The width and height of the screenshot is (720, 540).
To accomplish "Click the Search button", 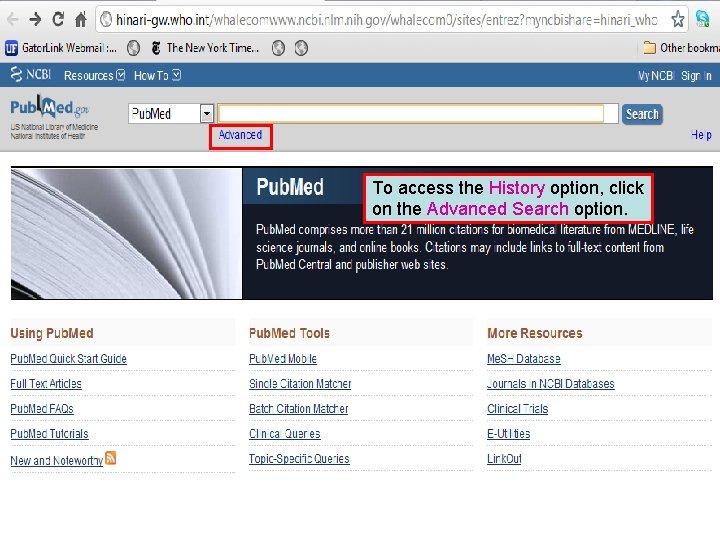I will coord(642,114).
